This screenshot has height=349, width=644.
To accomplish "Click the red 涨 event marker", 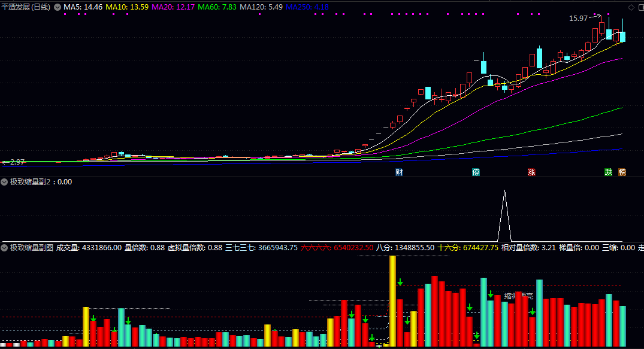I will click(531, 172).
